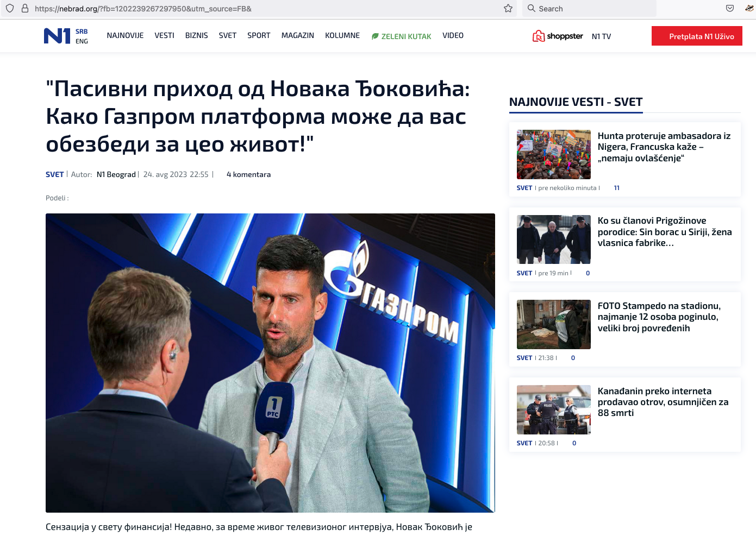This screenshot has width=756, height=536.
Task: Click the Pretplata N1 Uživo button
Action: 697,36
